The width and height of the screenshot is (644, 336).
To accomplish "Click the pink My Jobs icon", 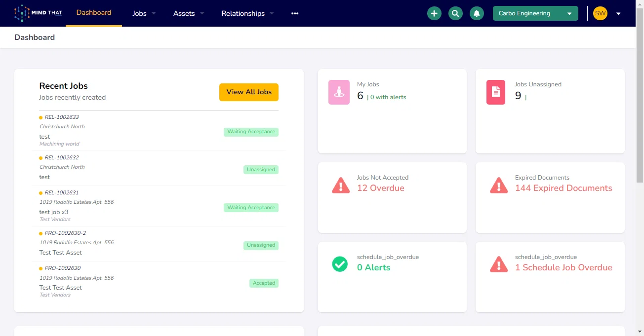I will click(339, 92).
